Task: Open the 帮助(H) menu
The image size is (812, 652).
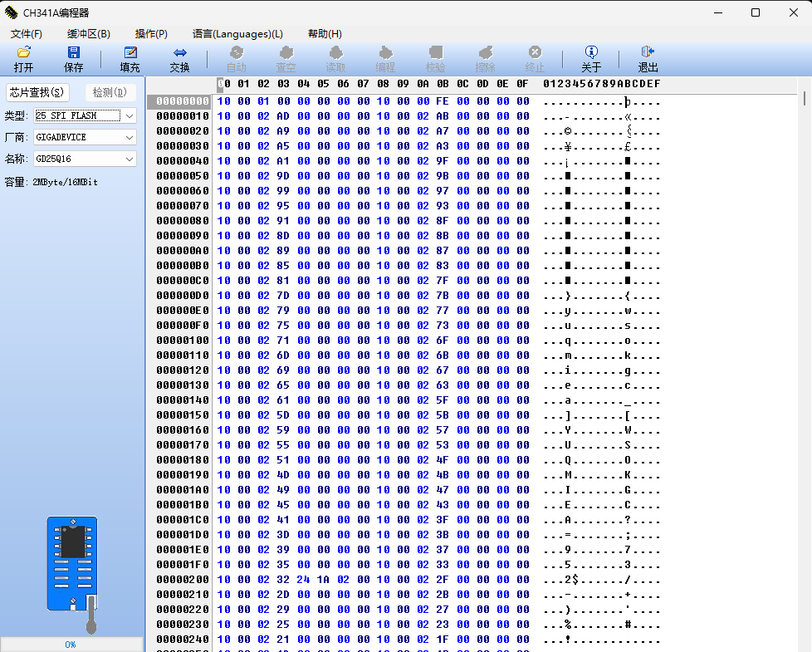Action: [x=325, y=34]
